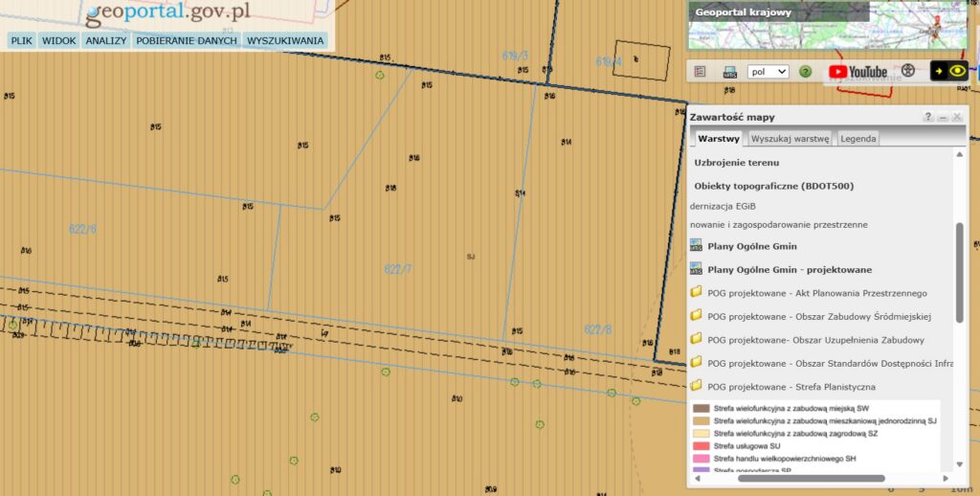Open the list icon in map toolbar
Screen dimensions: 980x496
(x=701, y=72)
